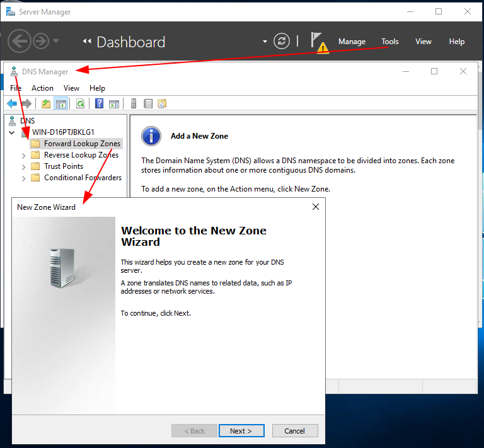This screenshot has height=448, width=484.
Task: Click the double-arrow breadcrumb before Dashboard
Action: (x=87, y=41)
